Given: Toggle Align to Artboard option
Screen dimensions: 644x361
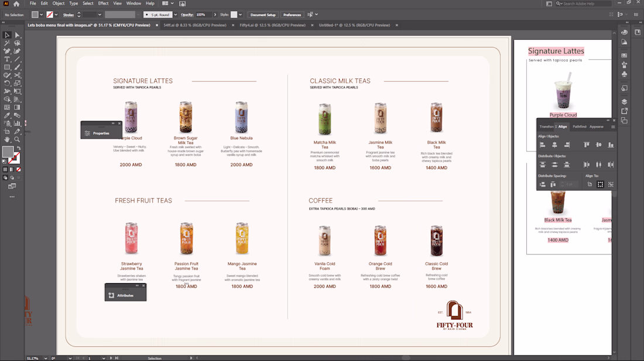Looking at the screenshot, I should click(x=590, y=185).
